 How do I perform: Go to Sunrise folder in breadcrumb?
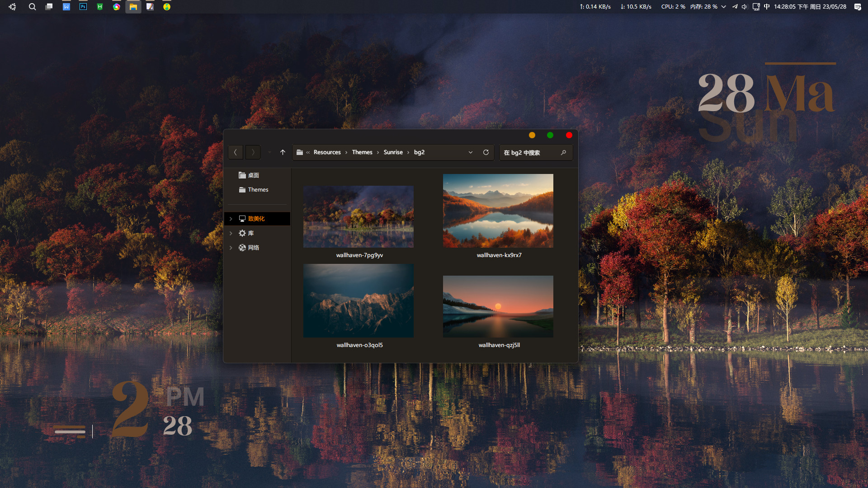pyautogui.click(x=393, y=152)
